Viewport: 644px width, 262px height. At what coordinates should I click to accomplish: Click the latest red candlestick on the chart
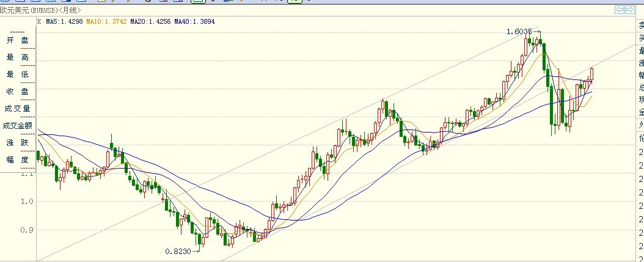592,74
